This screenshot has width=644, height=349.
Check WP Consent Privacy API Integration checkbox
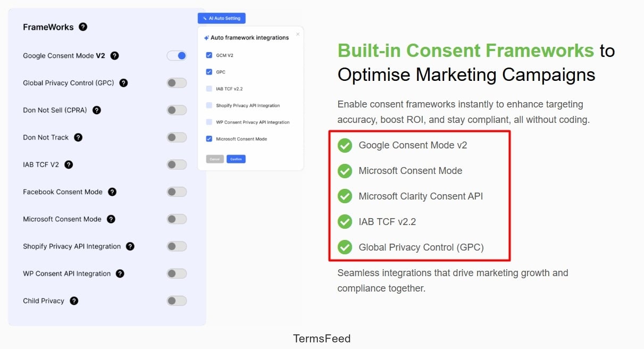pos(209,122)
